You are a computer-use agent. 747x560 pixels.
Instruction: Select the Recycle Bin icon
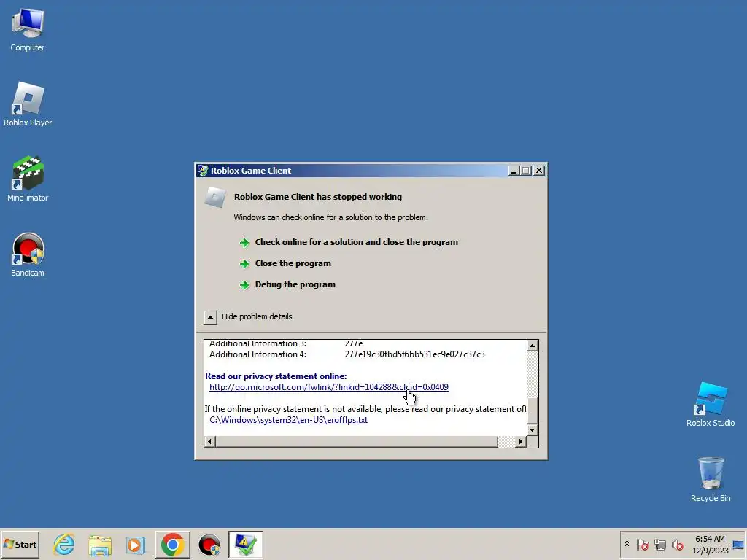coord(711,479)
